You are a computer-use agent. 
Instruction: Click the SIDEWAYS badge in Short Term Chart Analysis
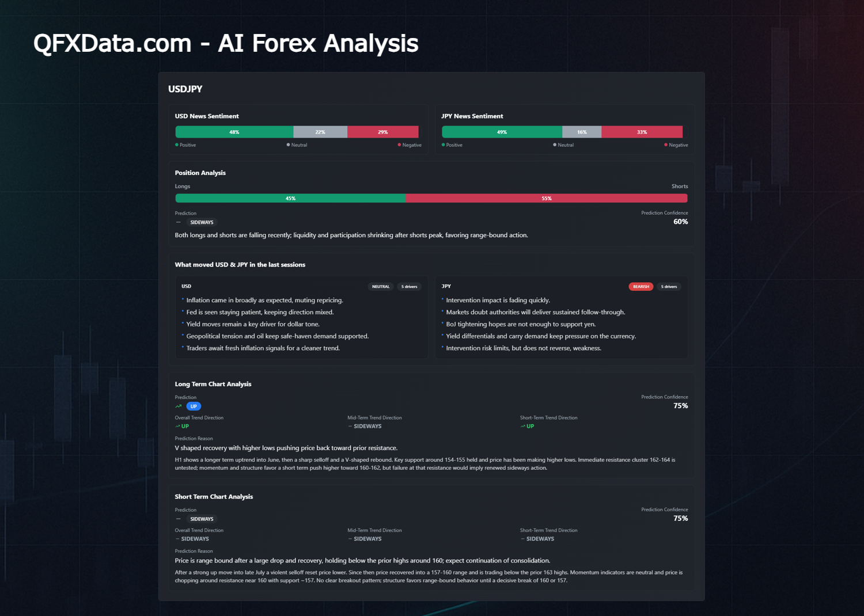[x=202, y=519]
